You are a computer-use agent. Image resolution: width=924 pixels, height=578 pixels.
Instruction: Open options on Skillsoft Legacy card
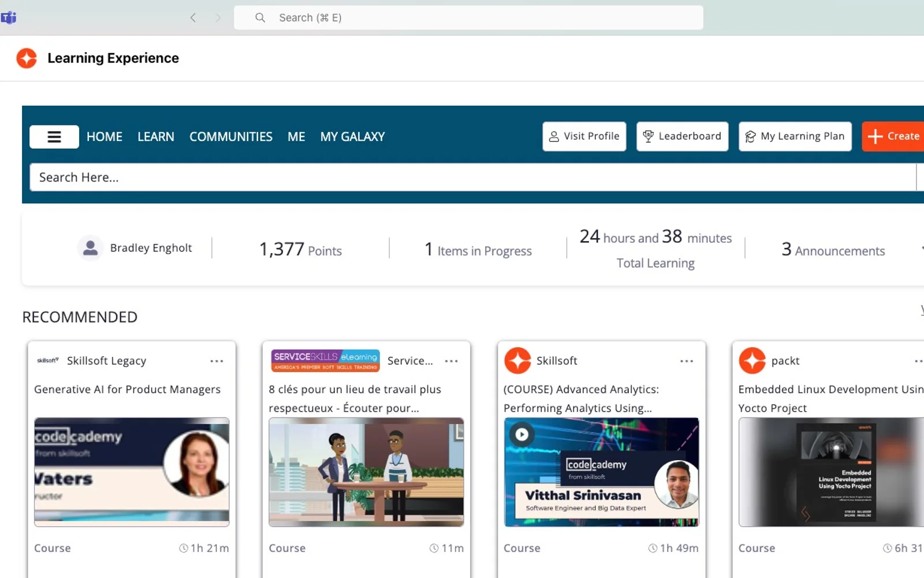pos(217,361)
